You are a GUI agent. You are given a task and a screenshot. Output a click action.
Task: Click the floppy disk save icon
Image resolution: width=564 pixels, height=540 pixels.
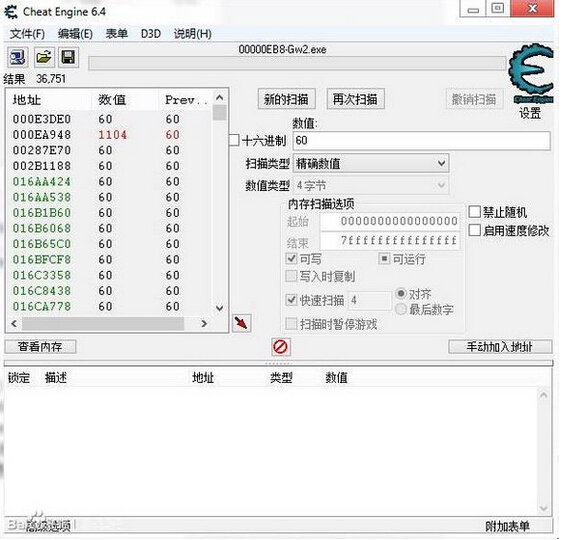[68, 57]
